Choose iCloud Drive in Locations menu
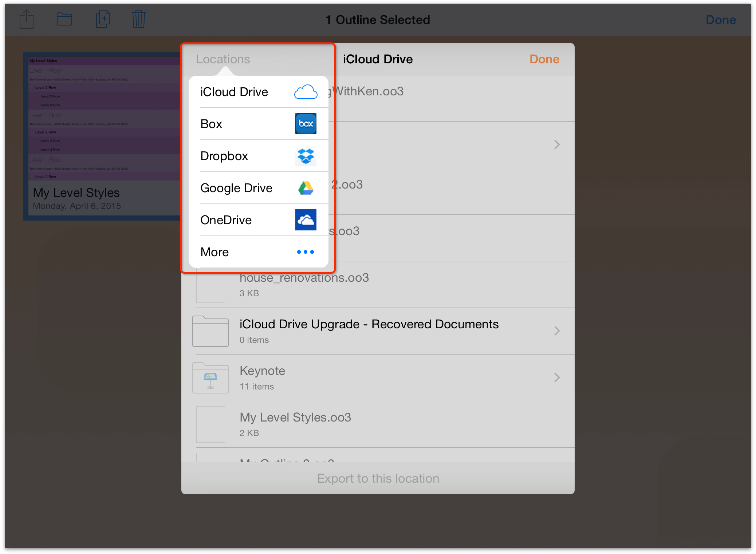This screenshot has width=756, height=554. 259,92
